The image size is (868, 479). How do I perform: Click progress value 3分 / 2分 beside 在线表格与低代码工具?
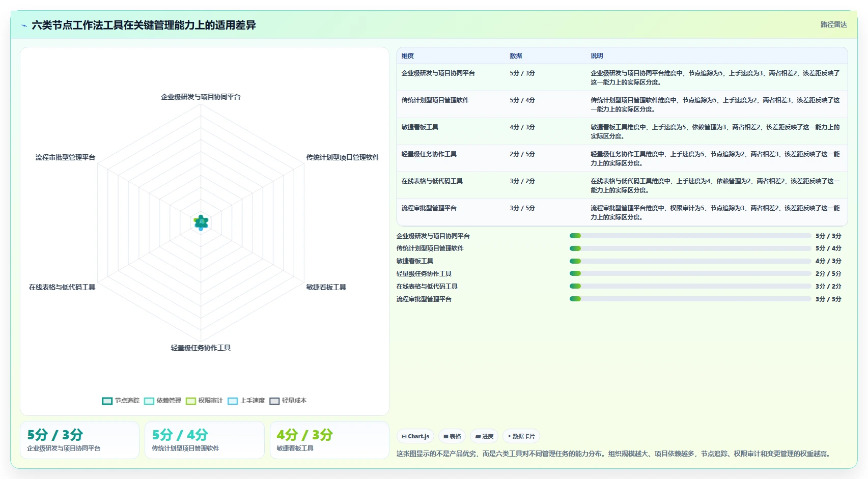point(828,287)
